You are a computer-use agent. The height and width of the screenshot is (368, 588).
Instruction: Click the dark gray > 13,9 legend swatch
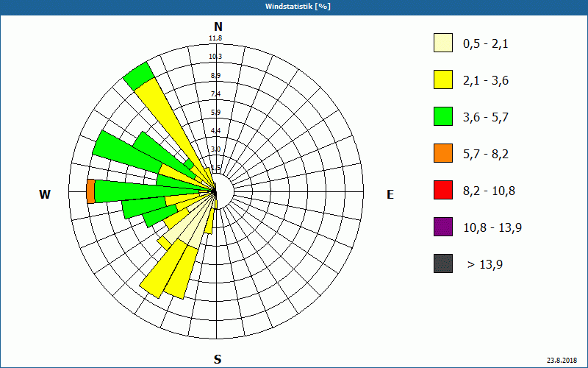coord(443,263)
